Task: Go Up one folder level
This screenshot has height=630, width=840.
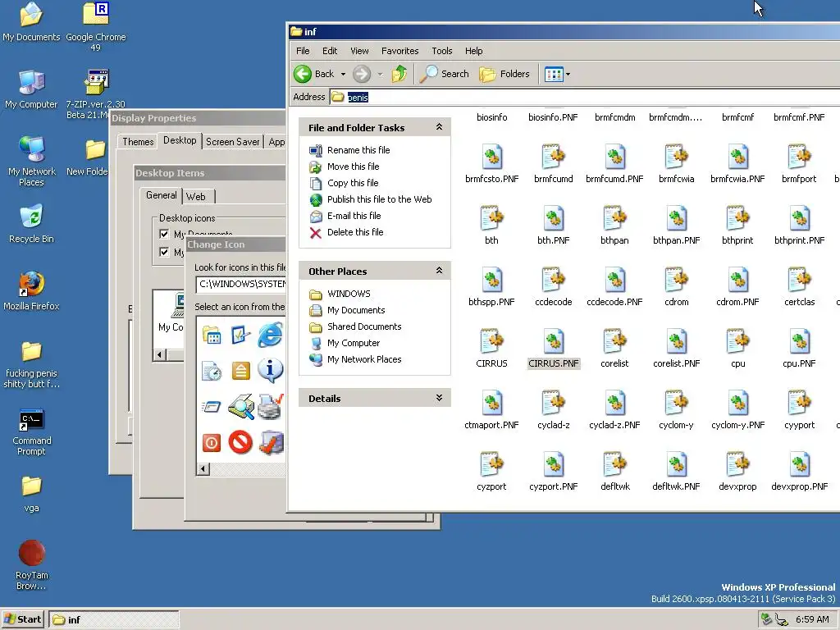Action: point(399,74)
